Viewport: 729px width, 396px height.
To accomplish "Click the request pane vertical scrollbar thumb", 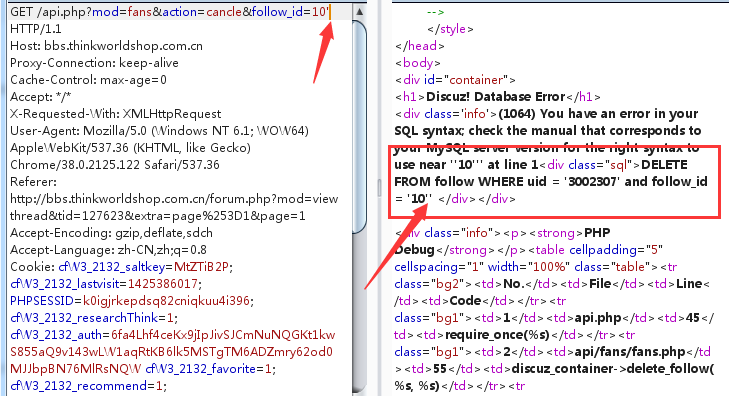I will tap(359, 126).
